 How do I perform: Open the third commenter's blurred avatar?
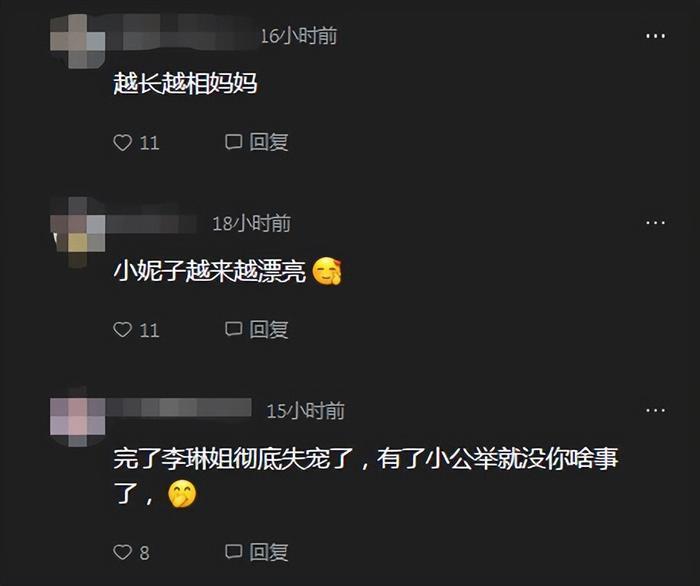coord(78,417)
